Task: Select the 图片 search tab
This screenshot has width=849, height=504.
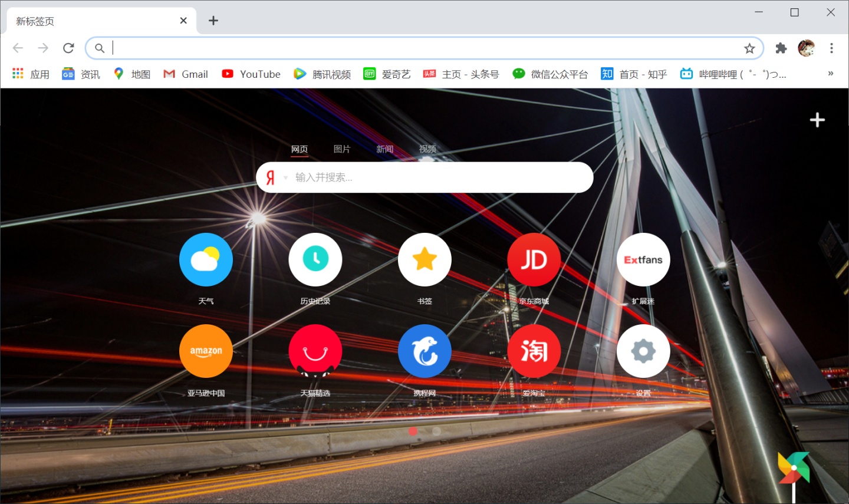Action: 342,149
